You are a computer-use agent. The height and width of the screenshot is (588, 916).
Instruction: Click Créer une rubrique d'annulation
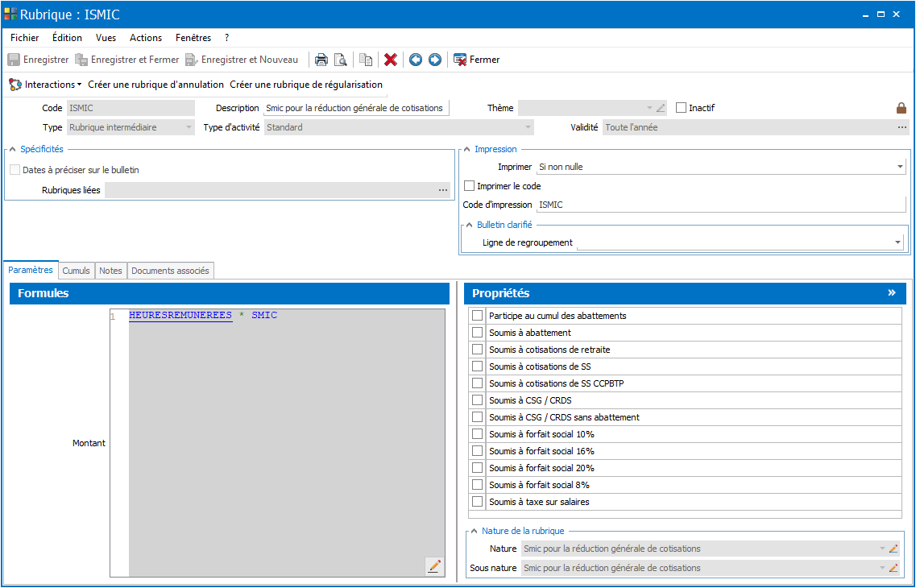(x=156, y=85)
